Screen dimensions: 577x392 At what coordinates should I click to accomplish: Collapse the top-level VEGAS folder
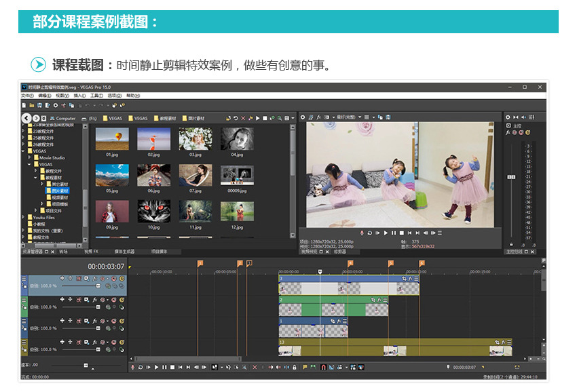[x=24, y=151]
